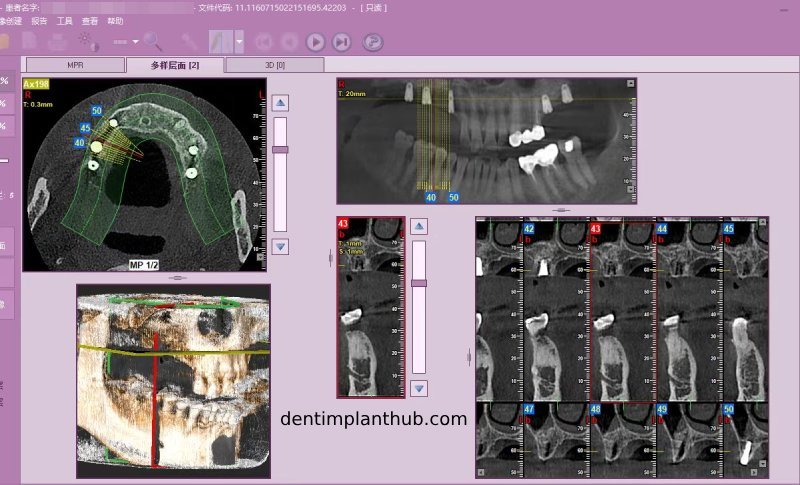Image resolution: width=800 pixels, height=485 pixels.
Task: Click the print icon in toolbar
Action: click(x=57, y=41)
